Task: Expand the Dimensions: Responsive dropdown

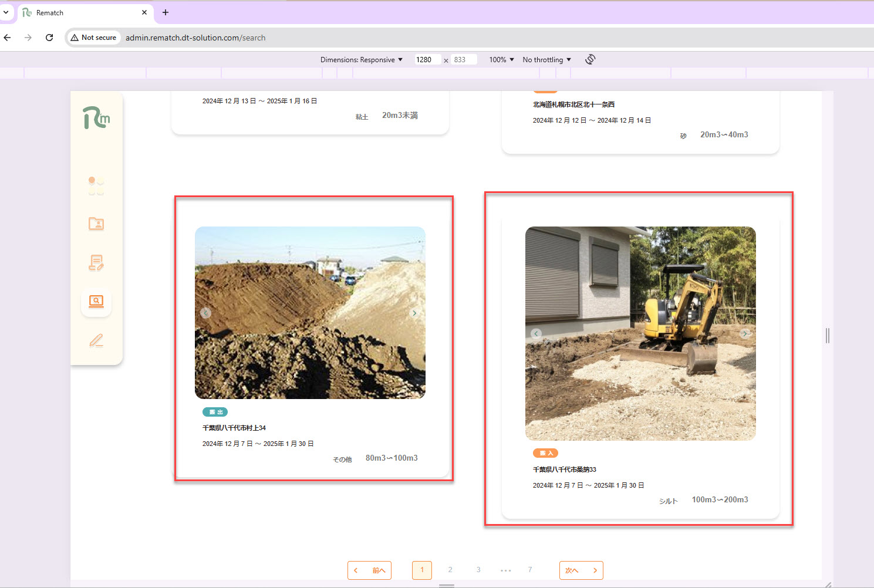Action: (362, 60)
